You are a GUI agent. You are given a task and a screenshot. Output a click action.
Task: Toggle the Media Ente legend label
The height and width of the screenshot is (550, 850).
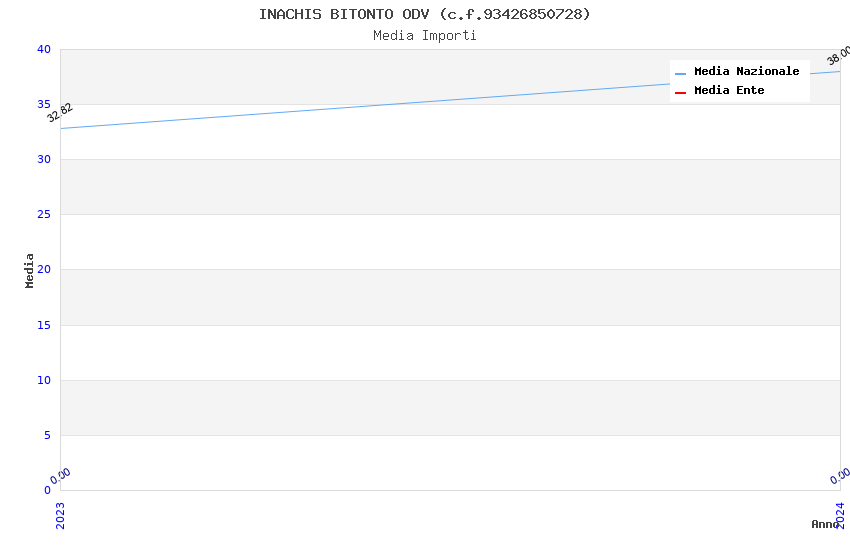[729, 91]
